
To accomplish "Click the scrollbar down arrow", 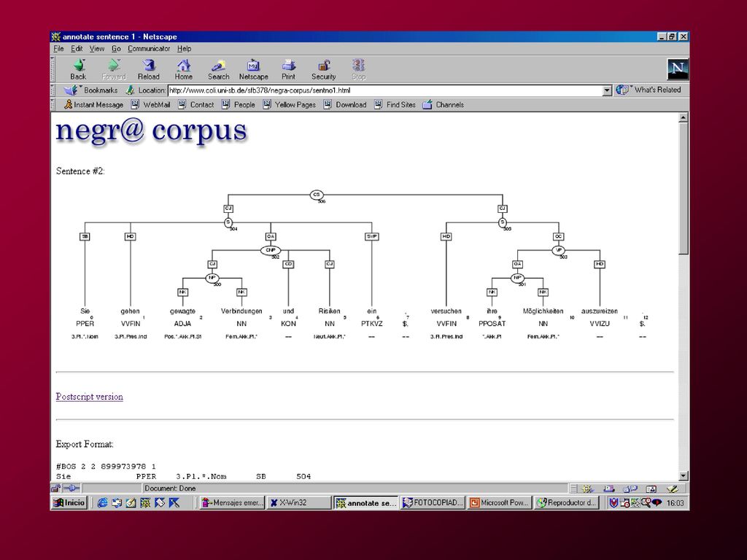I will coord(683,475).
